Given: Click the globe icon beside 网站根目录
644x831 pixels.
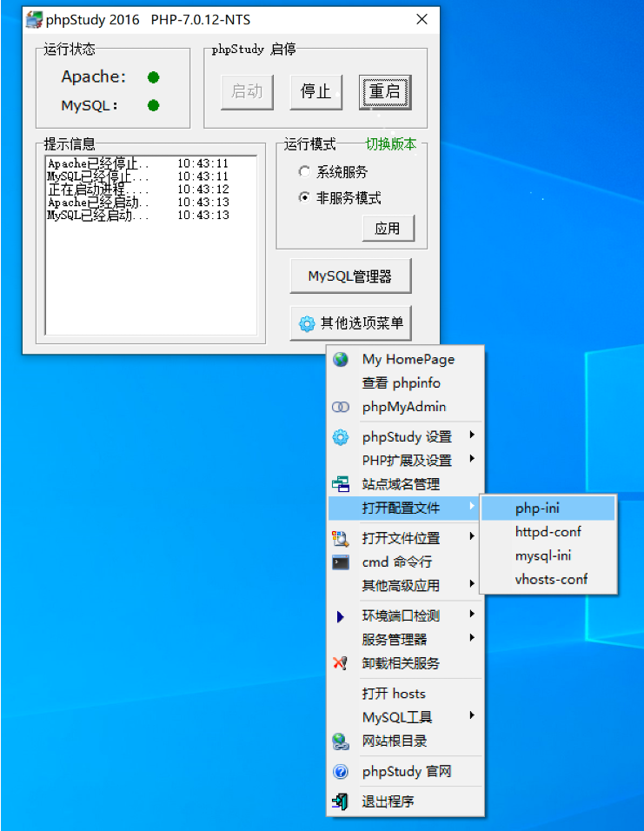Looking at the screenshot, I should click(341, 741).
